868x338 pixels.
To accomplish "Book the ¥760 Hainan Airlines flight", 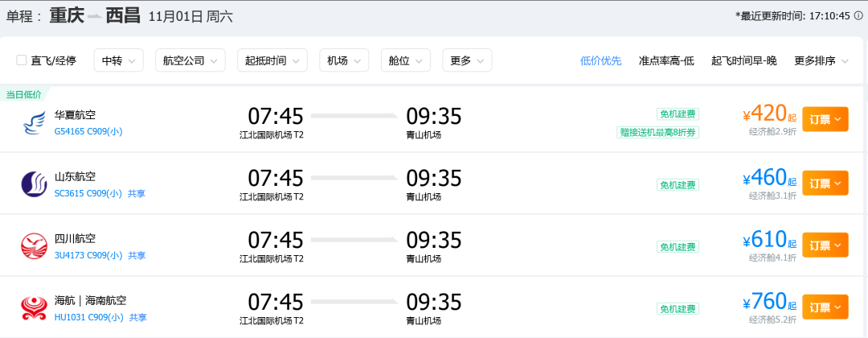I will point(825,307).
